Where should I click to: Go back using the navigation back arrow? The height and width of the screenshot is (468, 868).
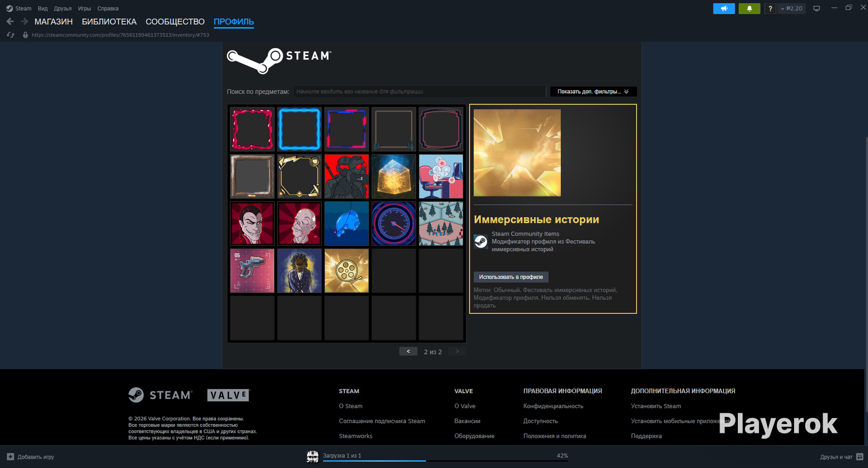(x=10, y=22)
